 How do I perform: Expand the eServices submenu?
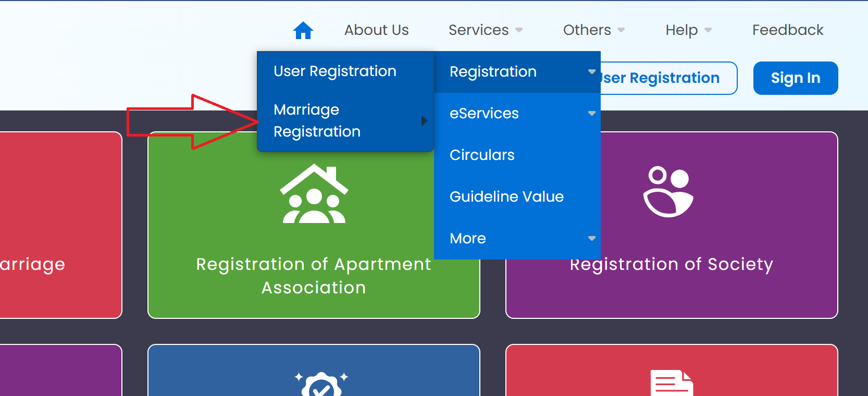[x=591, y=114]
